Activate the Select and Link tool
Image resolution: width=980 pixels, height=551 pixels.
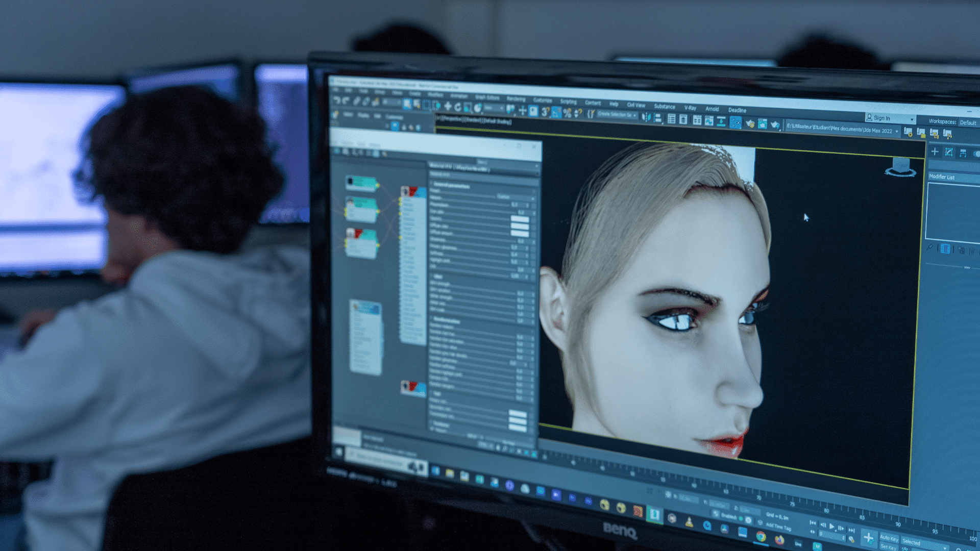pos(357,101)
